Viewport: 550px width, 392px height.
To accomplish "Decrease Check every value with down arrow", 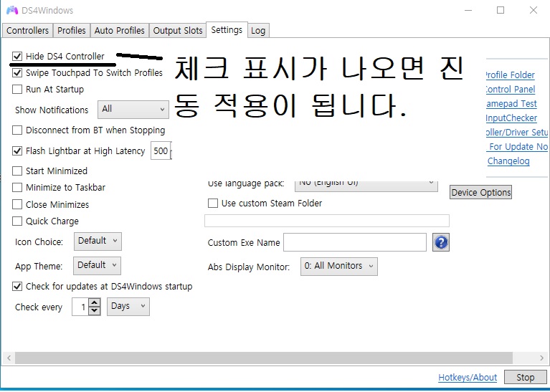I will pyautogui.click(x=95, y=310).
